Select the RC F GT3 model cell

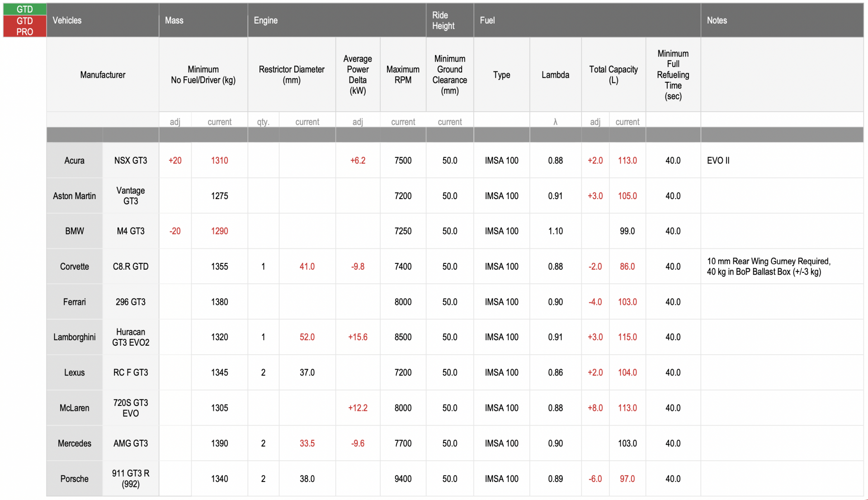[x=131, y=372]
